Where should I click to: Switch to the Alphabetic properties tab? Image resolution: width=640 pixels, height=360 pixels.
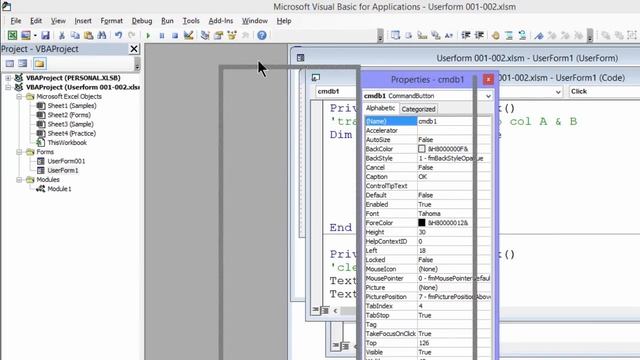[x=380, y=108]
